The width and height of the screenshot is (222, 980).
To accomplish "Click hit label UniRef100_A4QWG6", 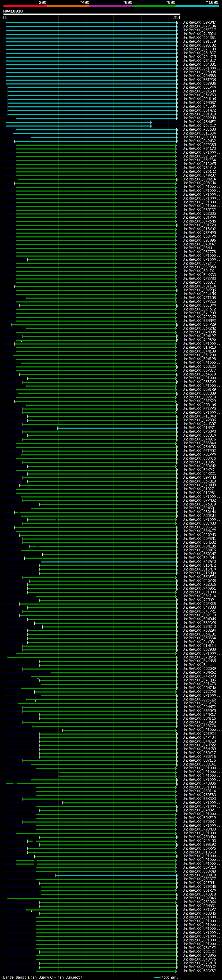I will click(199, 783).
